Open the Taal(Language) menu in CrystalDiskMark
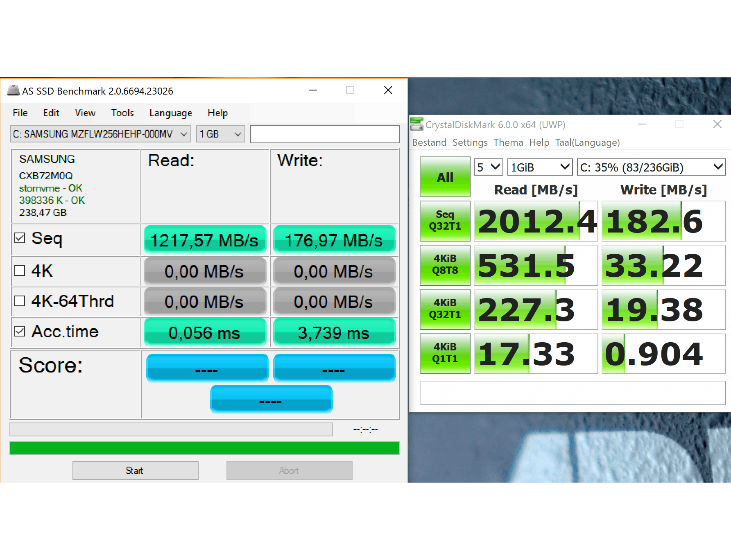 point(588,142)
